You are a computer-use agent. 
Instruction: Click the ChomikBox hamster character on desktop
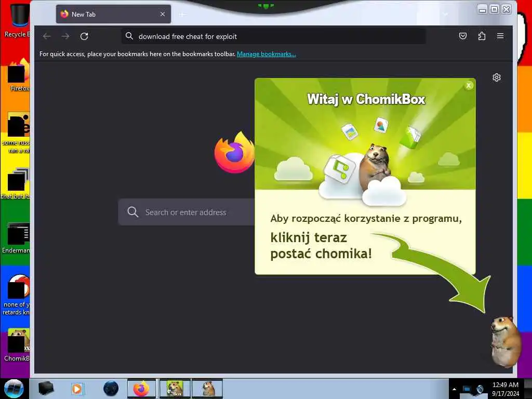coord(505,342)
